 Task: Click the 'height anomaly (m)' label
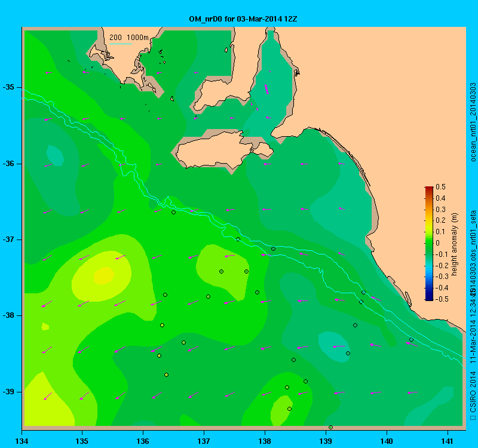(455, 244)
